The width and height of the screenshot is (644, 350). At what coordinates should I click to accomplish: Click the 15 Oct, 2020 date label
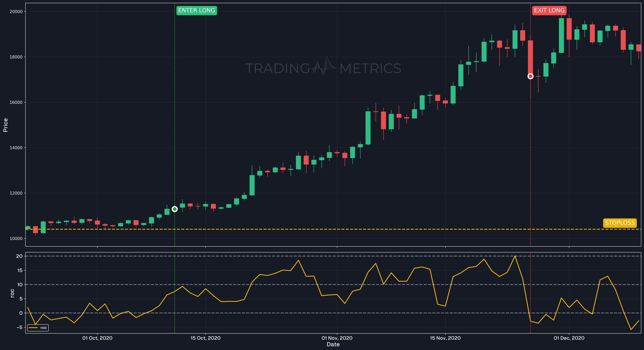(205, 338)
